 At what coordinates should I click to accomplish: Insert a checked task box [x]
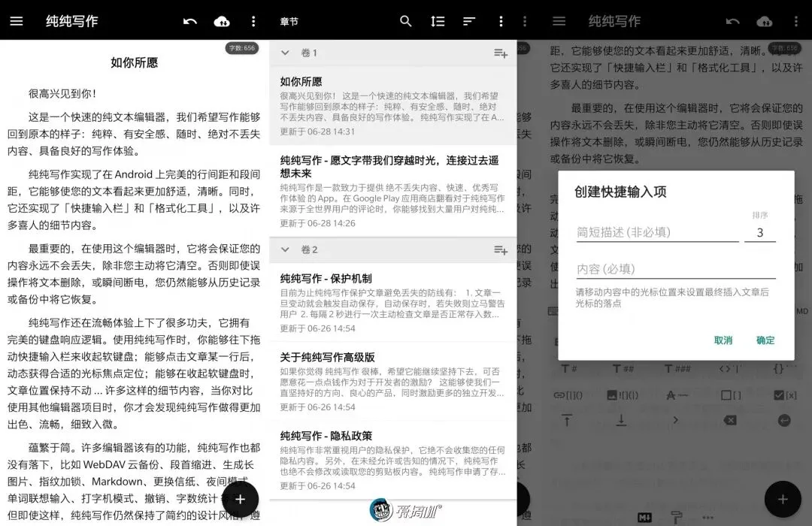pos(785,395)
